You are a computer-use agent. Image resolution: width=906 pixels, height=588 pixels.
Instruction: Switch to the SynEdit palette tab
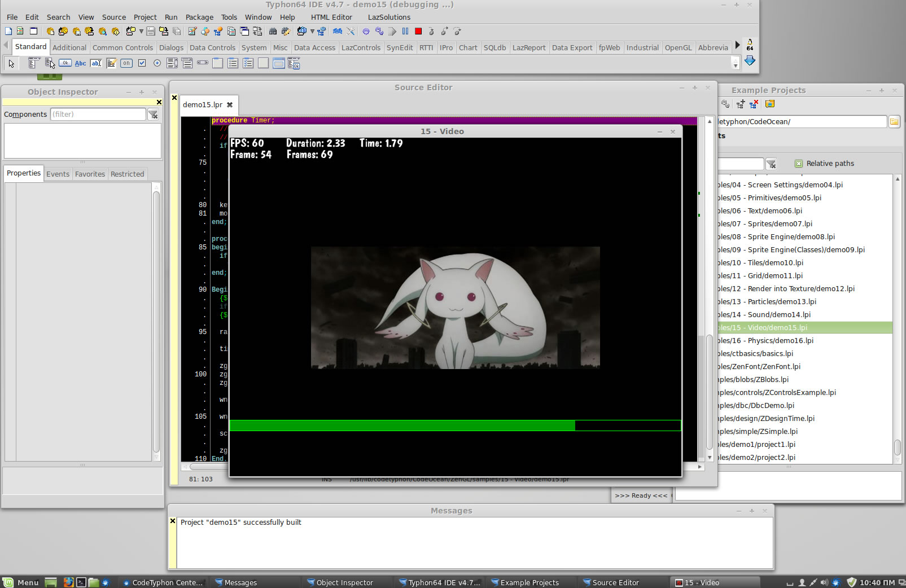(x=400, y=48)
